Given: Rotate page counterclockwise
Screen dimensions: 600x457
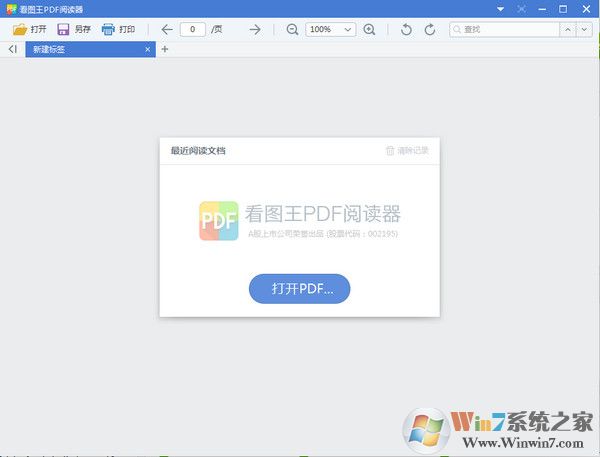Looking at the screenshot, I should click(x=406, y=30).
